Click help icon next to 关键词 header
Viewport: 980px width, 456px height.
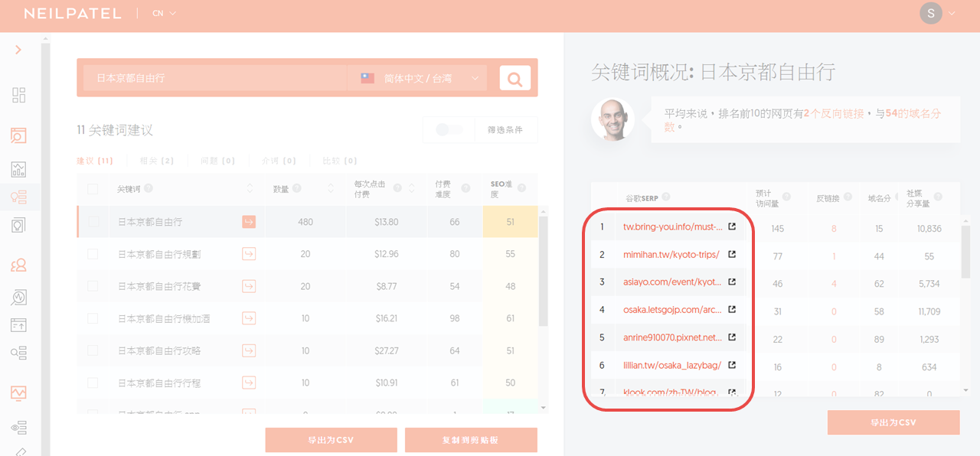click(x=149, y=188)
